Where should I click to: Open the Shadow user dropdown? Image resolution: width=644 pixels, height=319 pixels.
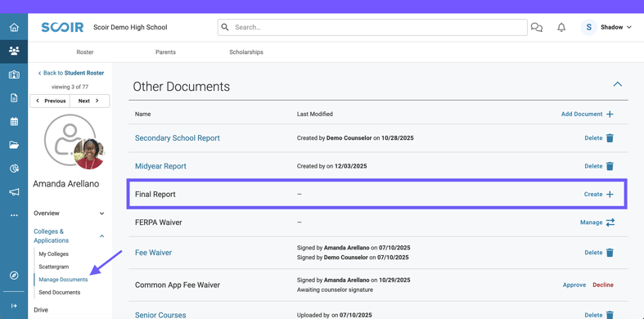click(615, 28)
